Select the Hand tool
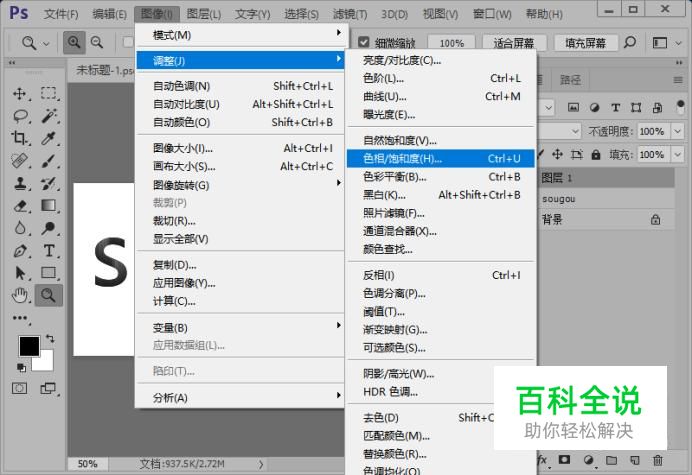This screenshot has width=692, height=475. [x=20, y=295]
